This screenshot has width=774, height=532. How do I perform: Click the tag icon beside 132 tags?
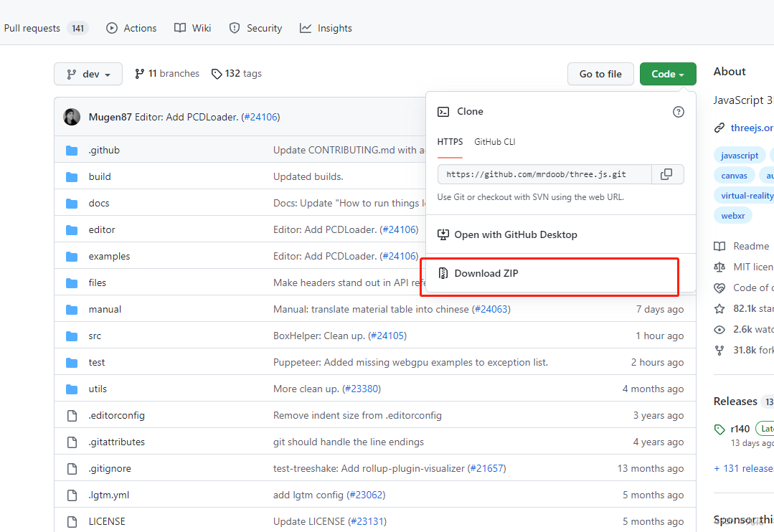tap(216, 74)
